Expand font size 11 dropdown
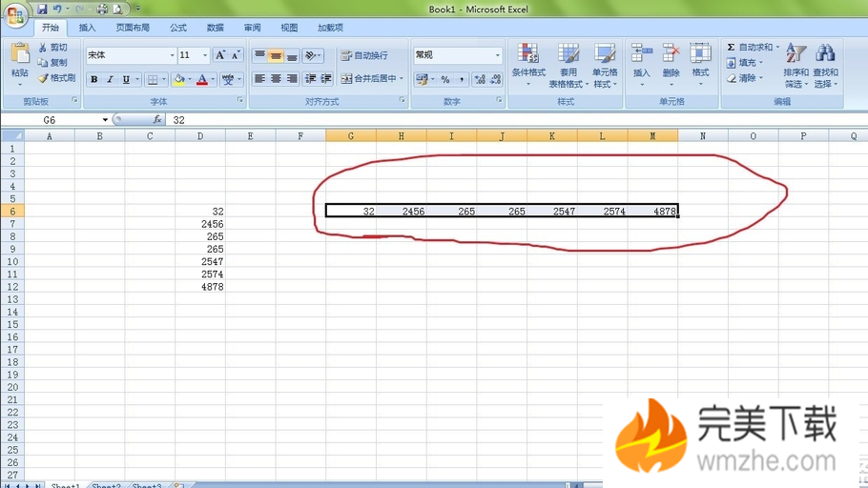Image resolution: width=868 pixels, height=488 pixels. coord(205,55)
